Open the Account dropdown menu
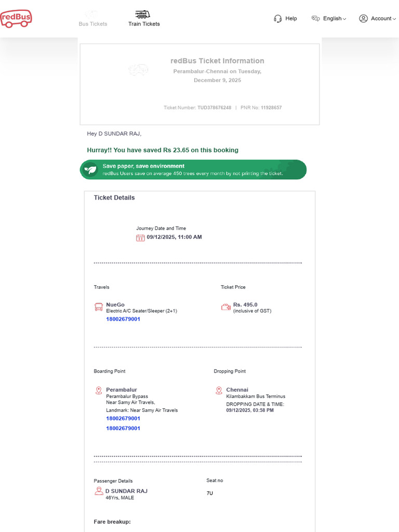 (x=383, y=19)
